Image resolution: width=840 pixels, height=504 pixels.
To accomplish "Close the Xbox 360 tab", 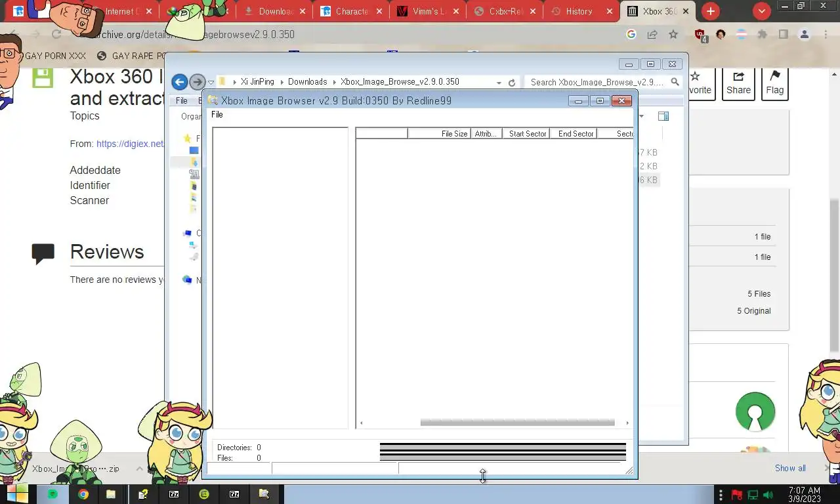I will tap(686, 11).
